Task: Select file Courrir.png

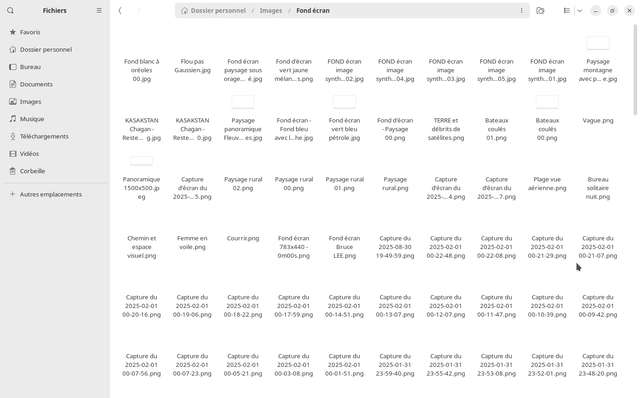Action: [x=243, y=238]
